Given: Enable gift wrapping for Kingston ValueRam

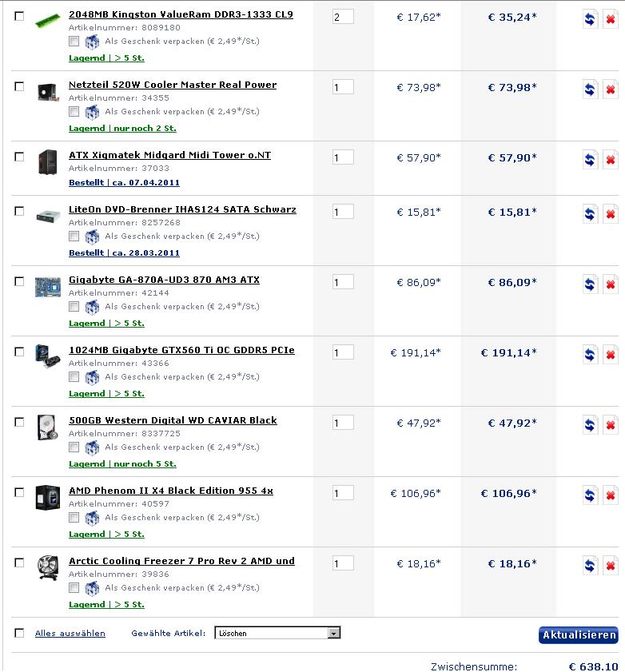Looking at the screenshot, I should point(74,41).
